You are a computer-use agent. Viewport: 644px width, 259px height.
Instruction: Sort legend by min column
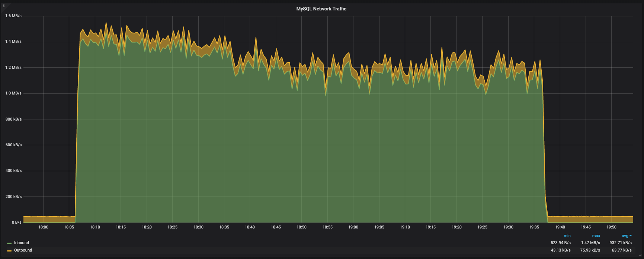(567, 236)
